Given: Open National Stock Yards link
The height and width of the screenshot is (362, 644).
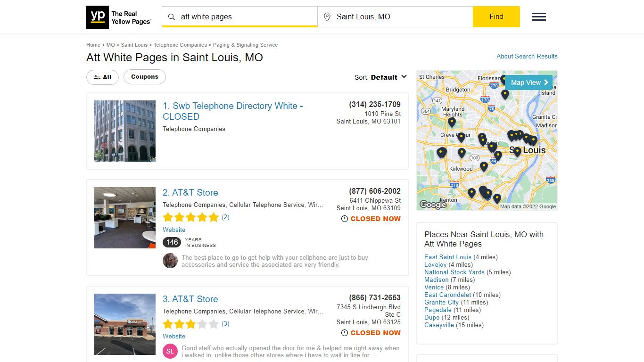Looking at the screenshot, I should (454, 272).
